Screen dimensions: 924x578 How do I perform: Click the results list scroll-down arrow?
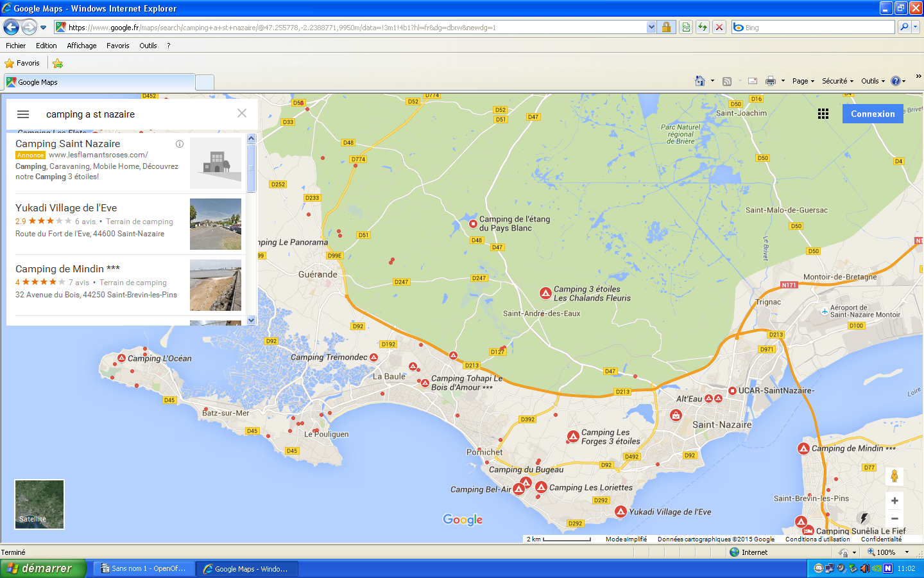coord(252,320)
